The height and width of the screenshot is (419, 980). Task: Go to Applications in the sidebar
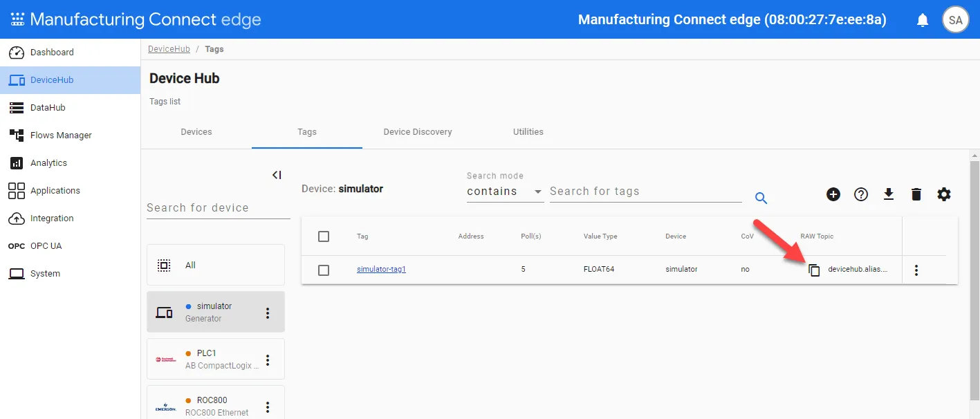[x=70, y=191]
